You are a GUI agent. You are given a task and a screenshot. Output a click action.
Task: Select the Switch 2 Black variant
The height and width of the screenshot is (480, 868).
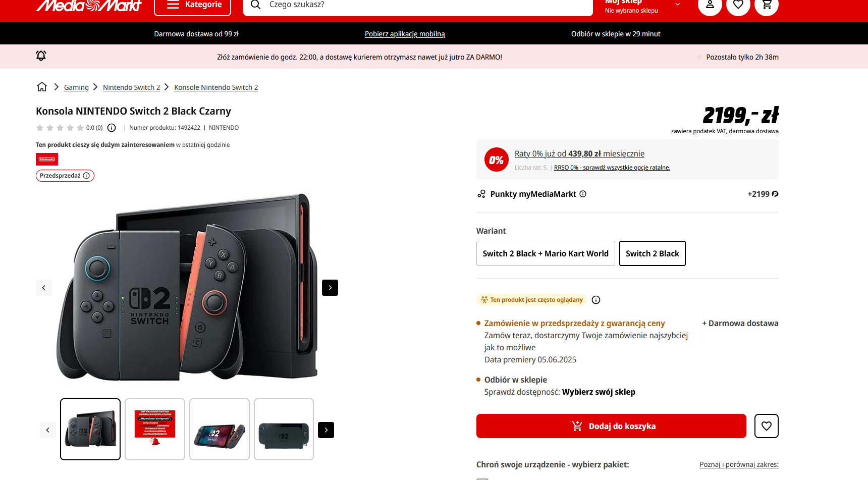click(652, 253)
